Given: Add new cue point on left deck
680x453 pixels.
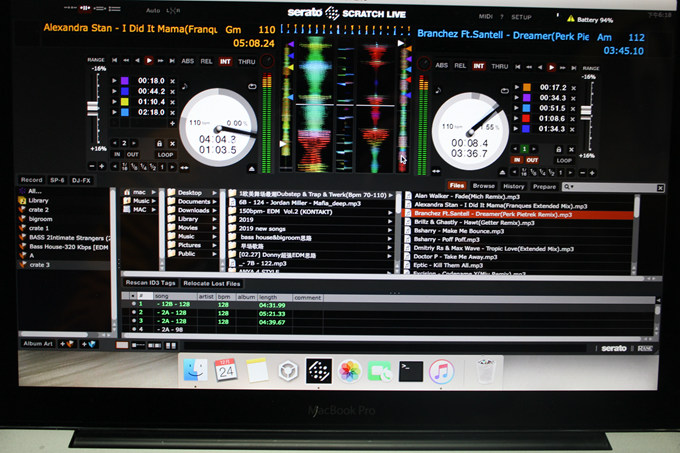Looking at the screenshot, I should tap(172, 123).
